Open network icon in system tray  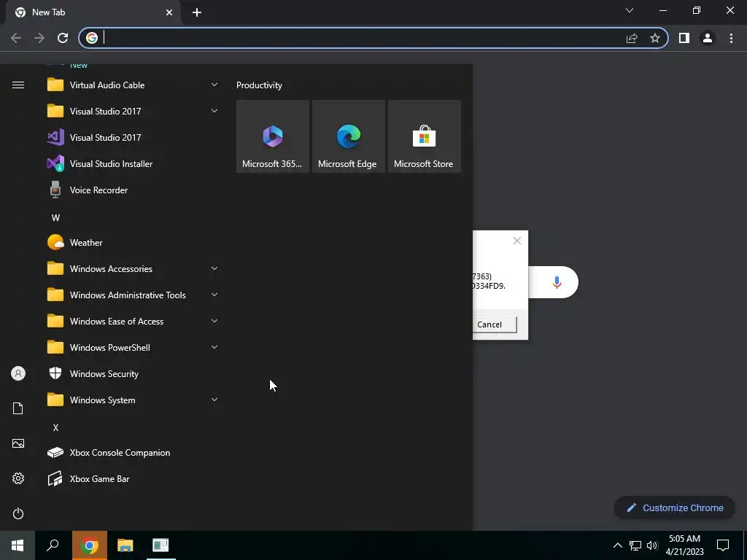pos(635,545)
